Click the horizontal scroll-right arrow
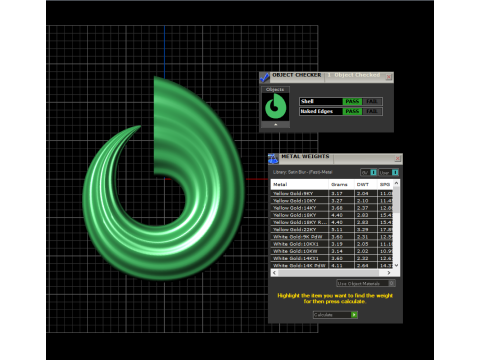Image resolution: width=480 pixels, height=360 pixels. [389, 273]
